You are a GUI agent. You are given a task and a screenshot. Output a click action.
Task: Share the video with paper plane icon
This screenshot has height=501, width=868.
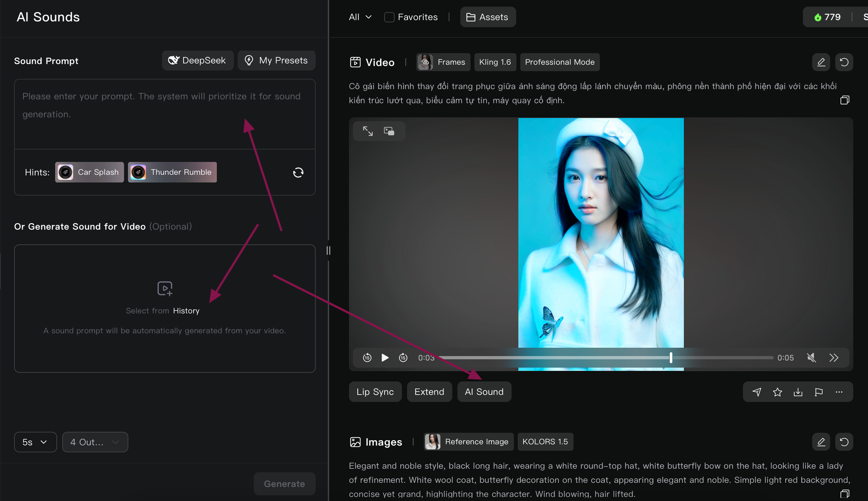pos(756,392)
